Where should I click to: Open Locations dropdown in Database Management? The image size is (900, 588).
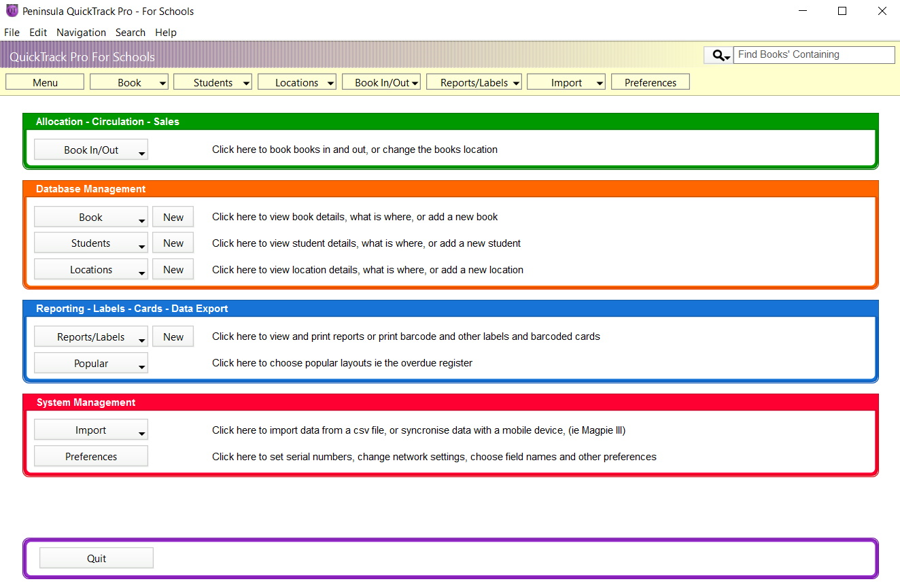91,270
